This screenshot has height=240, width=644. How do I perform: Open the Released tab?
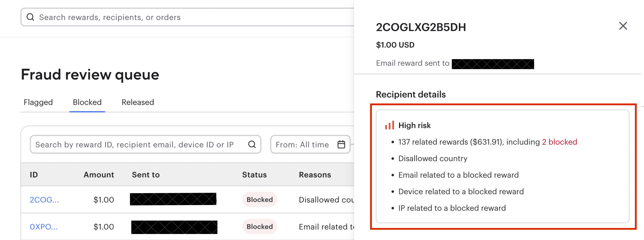138,102
